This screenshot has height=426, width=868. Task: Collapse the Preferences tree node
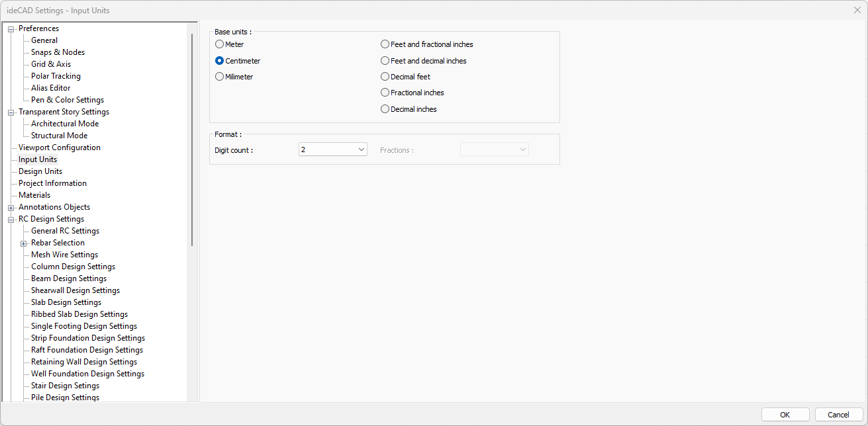pos(11,29)
